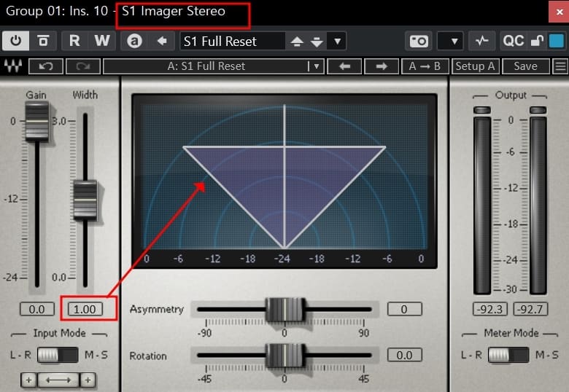Screen dimensions: 569x392
Task: Reset left output peak value -92.3
Action: (490, 310)
